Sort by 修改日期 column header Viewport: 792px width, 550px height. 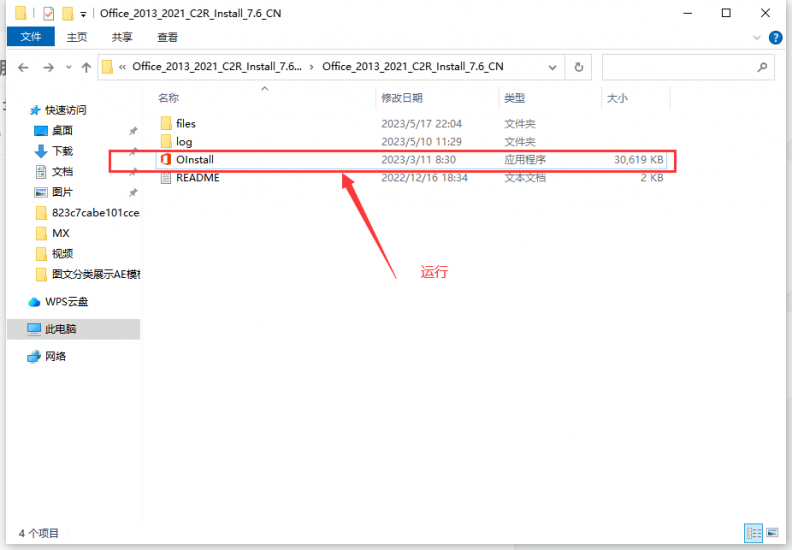coord(402,98)
